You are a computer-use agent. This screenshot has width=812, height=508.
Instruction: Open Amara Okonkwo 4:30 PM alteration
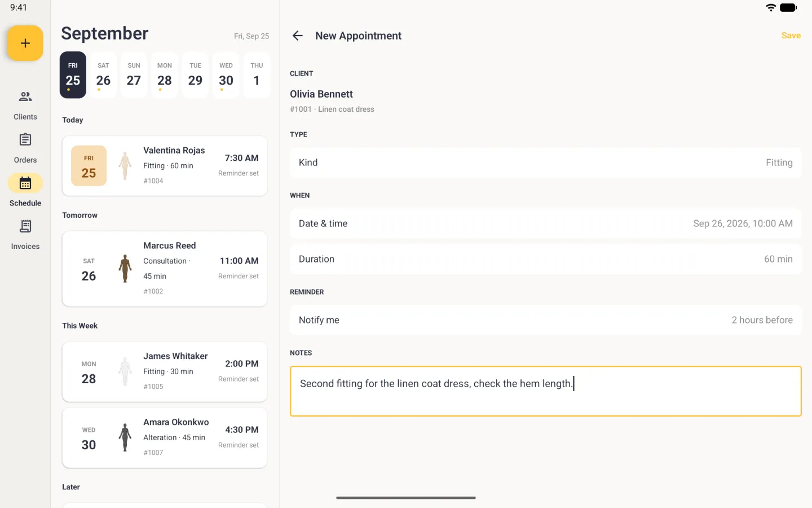[165, 437]
